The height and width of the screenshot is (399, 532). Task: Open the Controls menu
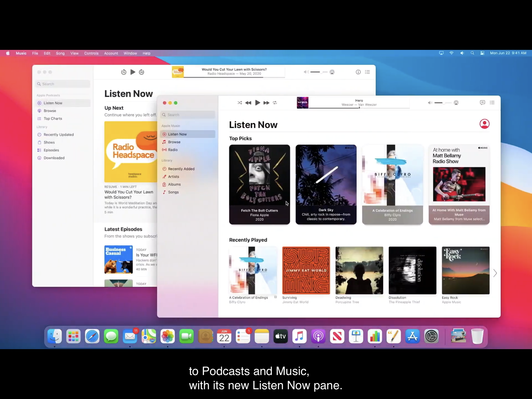(x=91, y=53)
